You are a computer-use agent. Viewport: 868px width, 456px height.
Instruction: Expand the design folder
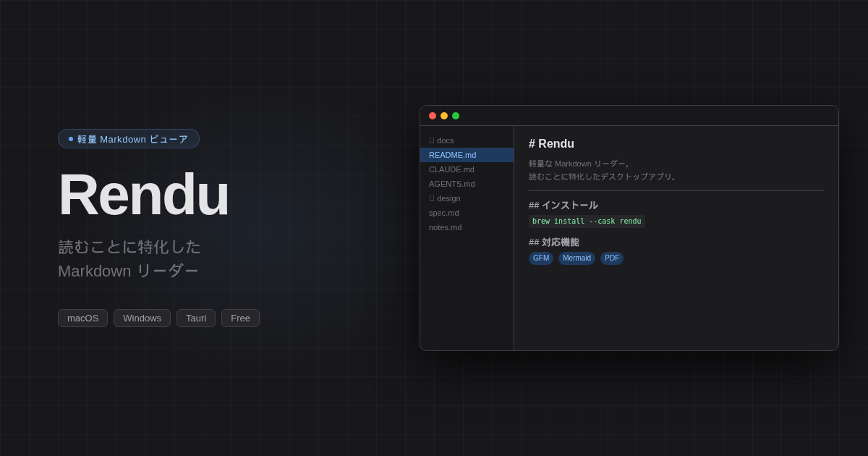pos(467,198)
